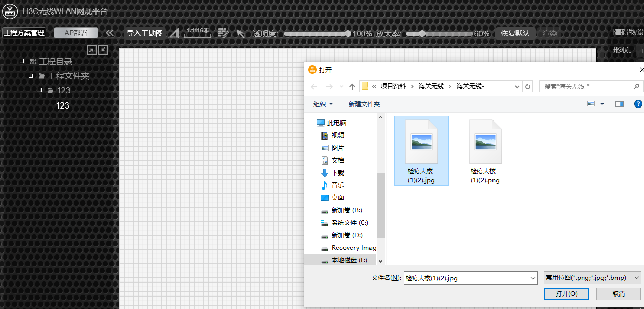Image resolution: width=644 pixels, height=309 pixels.
Task: Open 下载 in navigation pane
Action: [x=332, y=172]
